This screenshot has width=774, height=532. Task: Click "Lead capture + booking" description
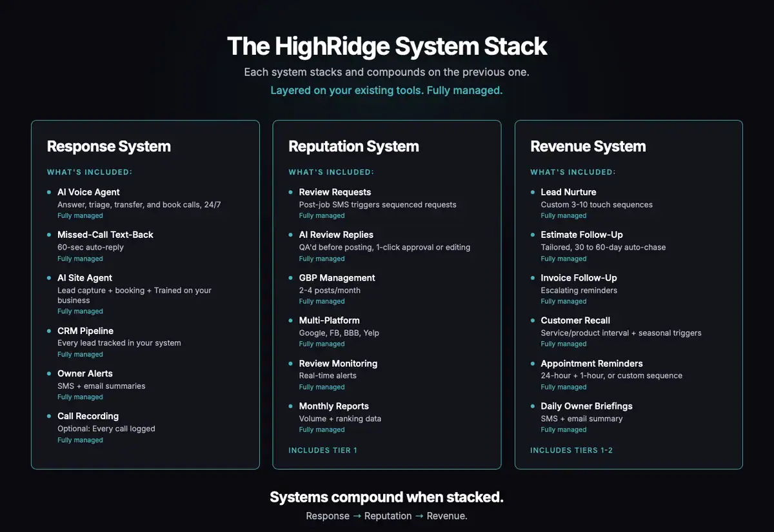point(134,295)
